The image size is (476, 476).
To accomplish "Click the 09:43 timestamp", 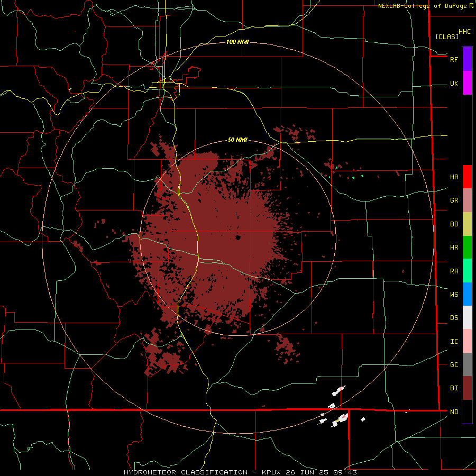I will [x=344, y=472].
